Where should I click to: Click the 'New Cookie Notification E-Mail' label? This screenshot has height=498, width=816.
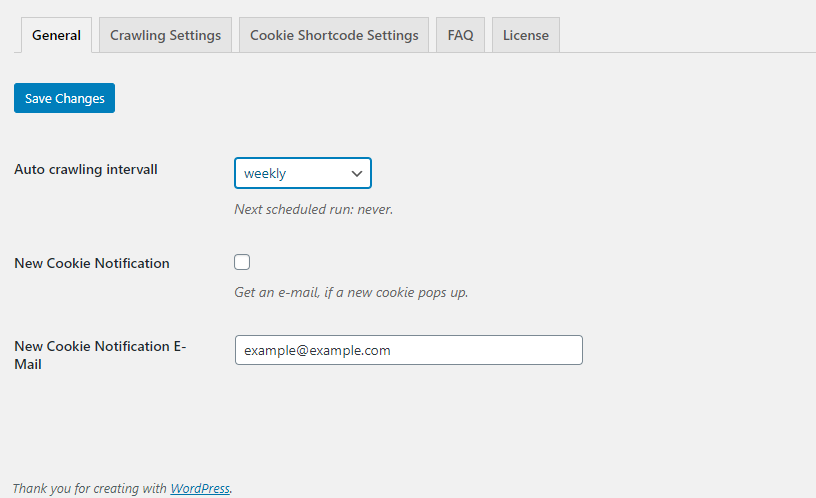pyautogui.click(x=100, y=355)
